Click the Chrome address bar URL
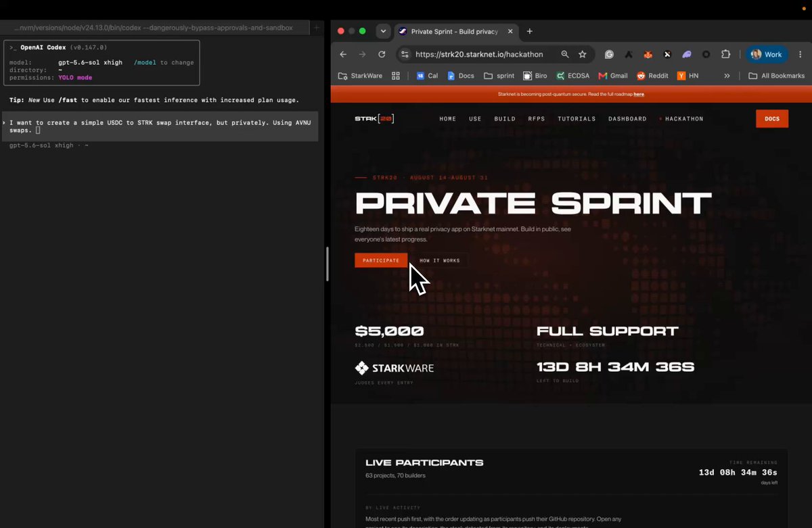This screenshot has width=812, height=528. point(479,54)
